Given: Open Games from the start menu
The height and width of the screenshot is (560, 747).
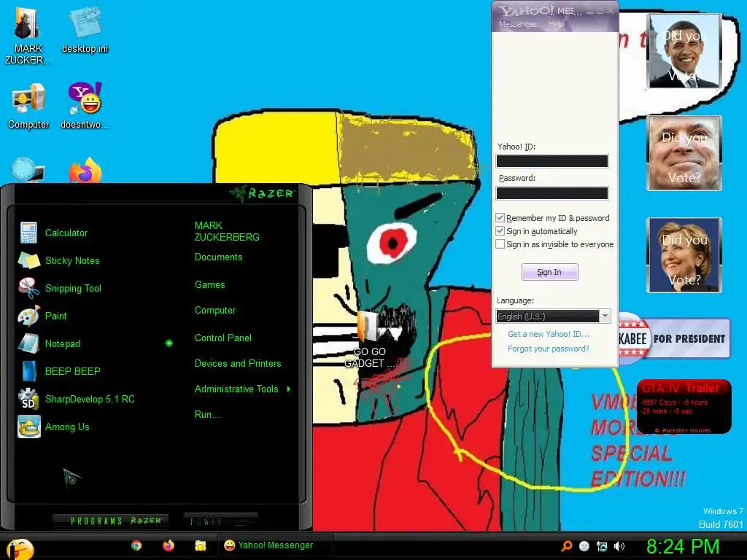Looking at the screenshot, I should [x=209, y=285].
